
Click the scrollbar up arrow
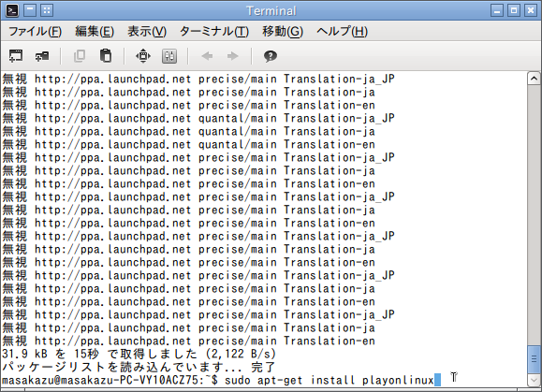pyautogui.click(x=534, y=79)
